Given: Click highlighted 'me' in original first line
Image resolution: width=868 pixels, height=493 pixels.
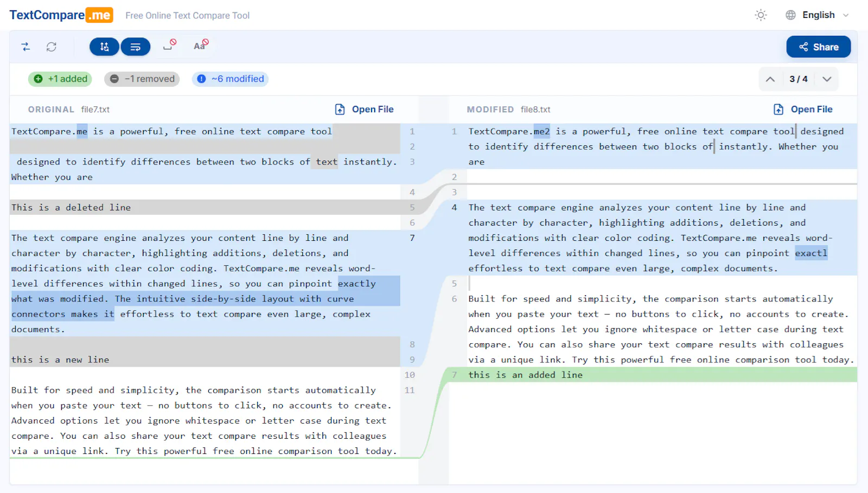Looking at the screenshot, I should point(82,131).
